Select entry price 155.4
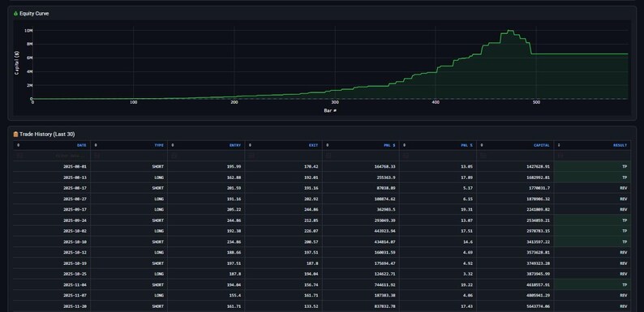Screen dimensions: 644x312 click(x=235, y=295)
